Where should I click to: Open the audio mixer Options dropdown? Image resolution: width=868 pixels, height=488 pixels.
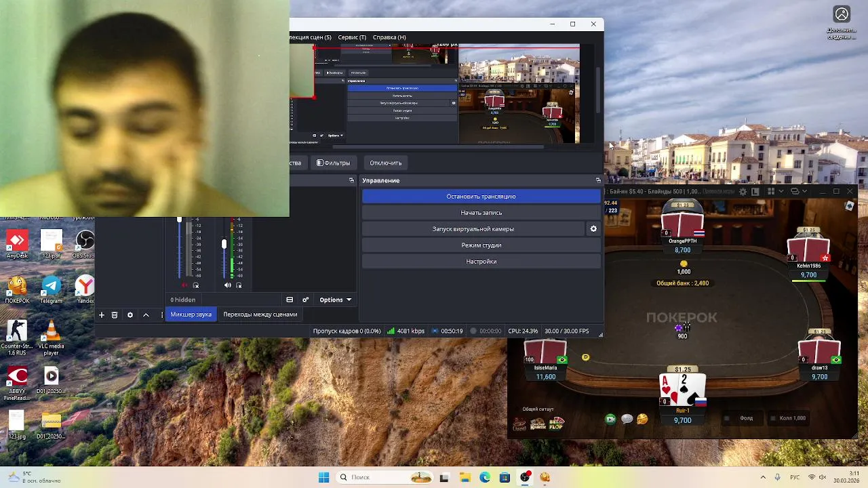click(x=336, y=300)
